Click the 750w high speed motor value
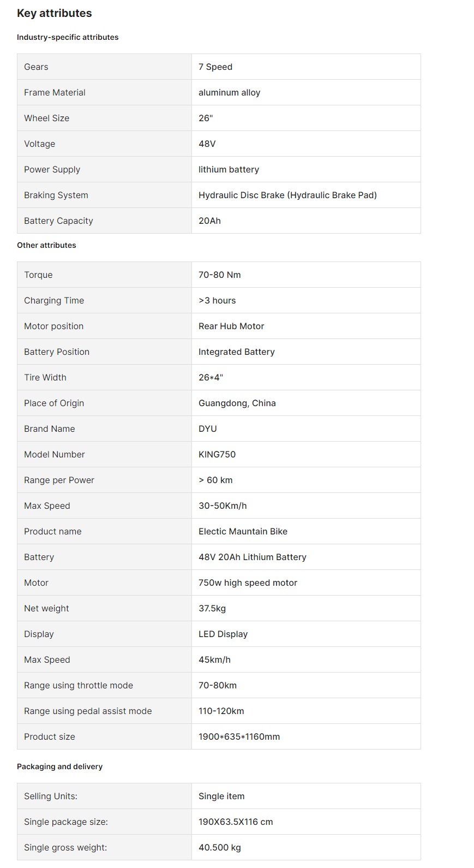 click(x=248, y=582)
